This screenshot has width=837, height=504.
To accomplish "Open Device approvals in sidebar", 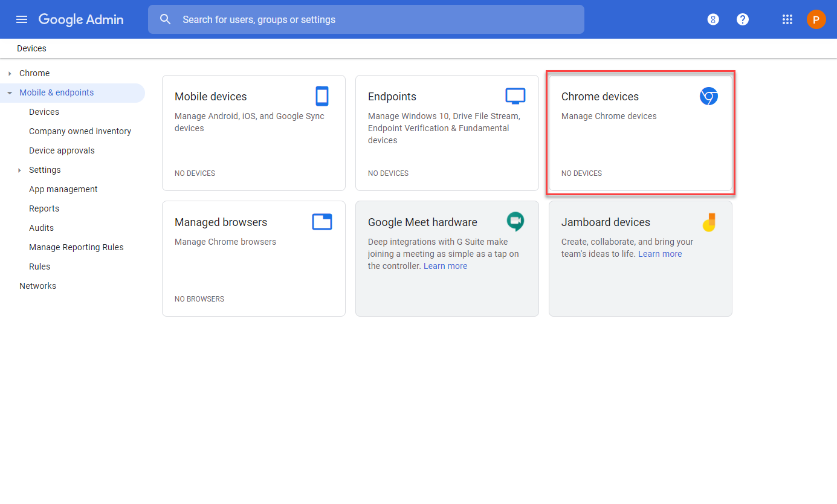I will click(62, 150).
